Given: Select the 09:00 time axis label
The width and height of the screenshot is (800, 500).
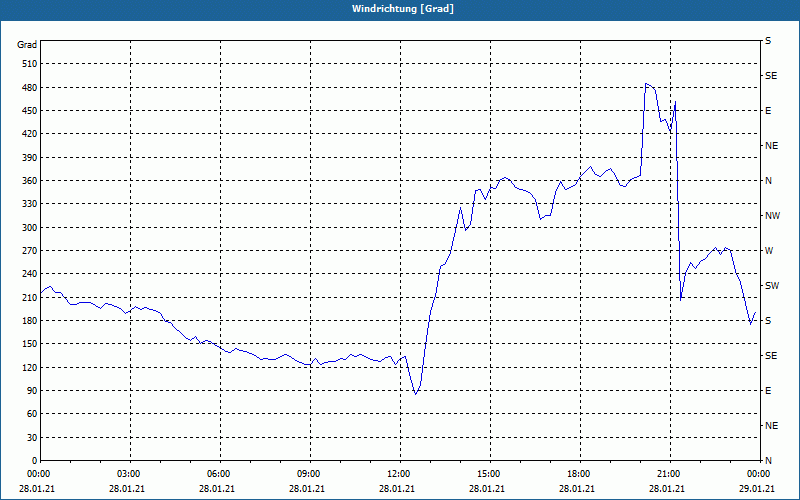Looking at the screenshot, I should (x=307, y=474).
